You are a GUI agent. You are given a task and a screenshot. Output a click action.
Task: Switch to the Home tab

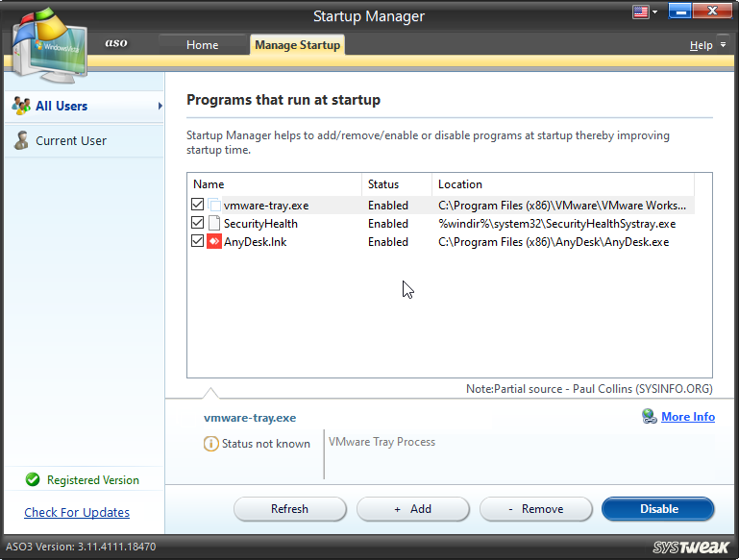tap(202, 45)
